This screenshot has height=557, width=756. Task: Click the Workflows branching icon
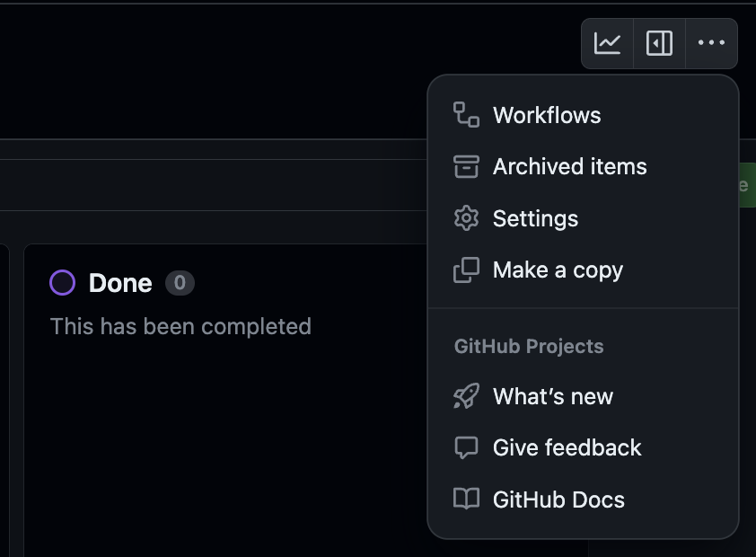coord(466,115)
